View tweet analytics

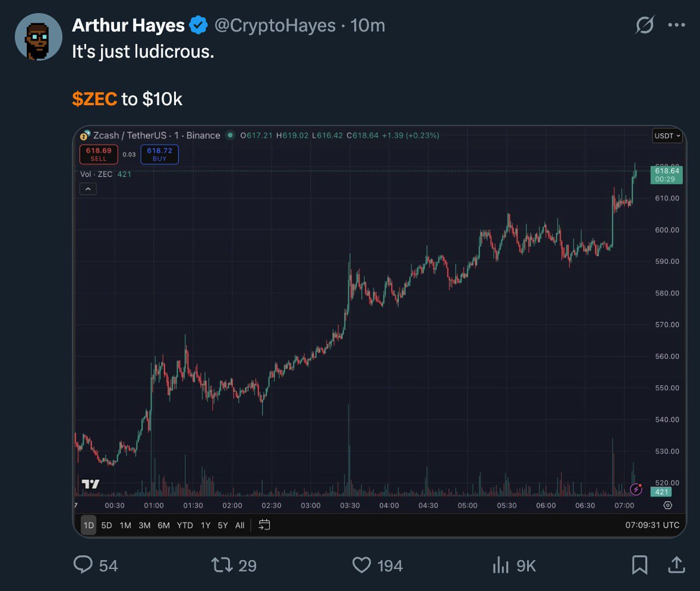point(502,565)
